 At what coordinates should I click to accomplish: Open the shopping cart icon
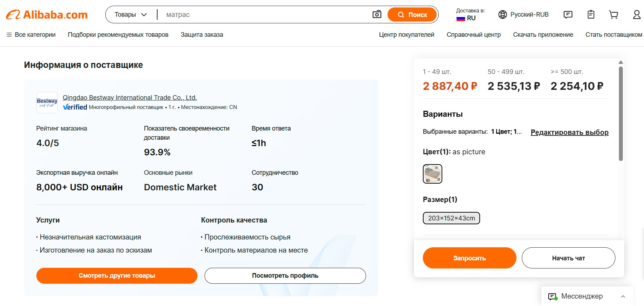[x=614, y=15]
